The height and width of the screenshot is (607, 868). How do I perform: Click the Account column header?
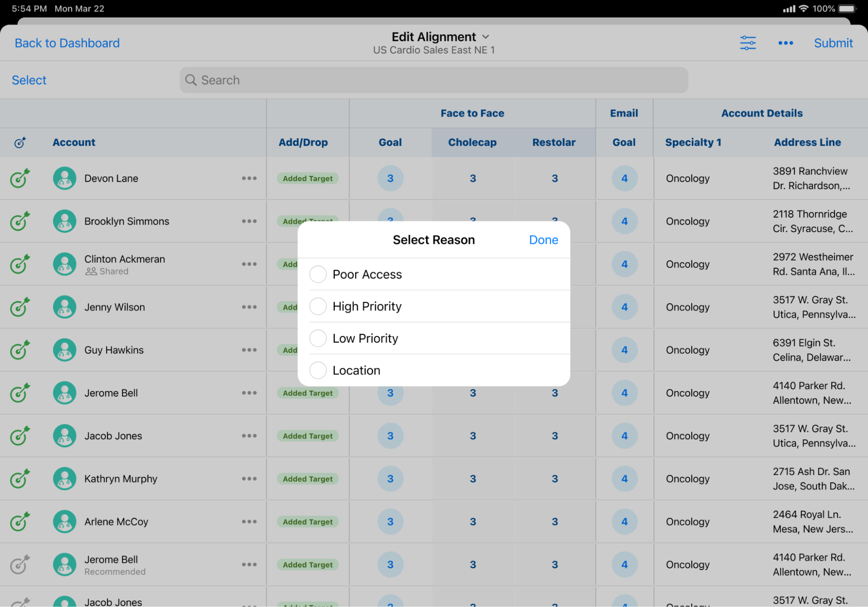tap(74, 143)
